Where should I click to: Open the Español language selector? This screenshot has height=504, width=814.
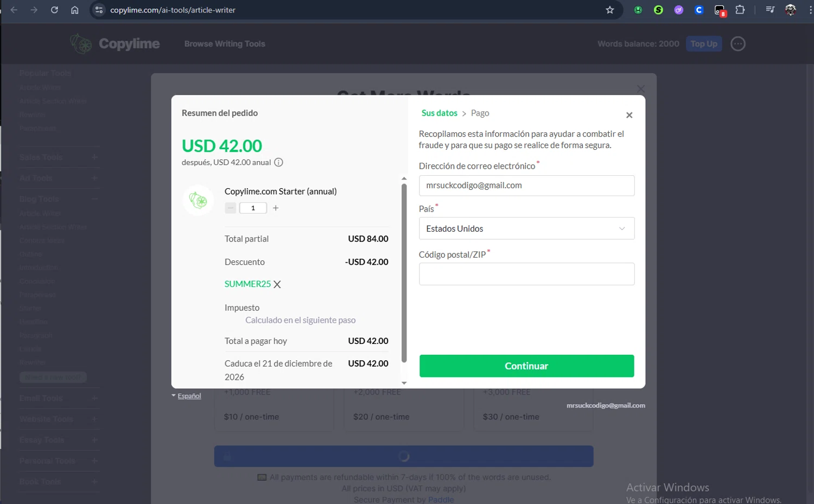coord(187,396)
